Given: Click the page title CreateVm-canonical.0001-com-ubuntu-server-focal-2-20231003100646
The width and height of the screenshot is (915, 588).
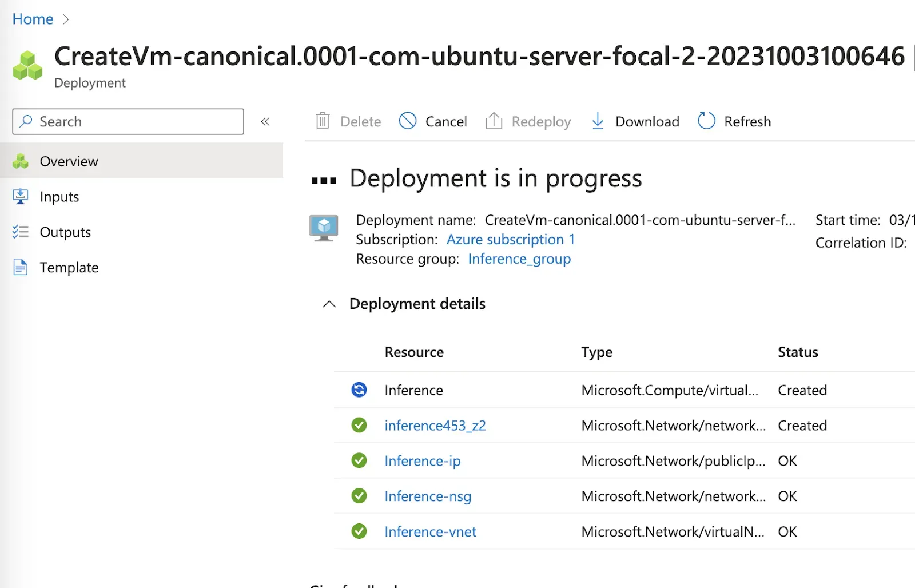Looking at the screenshot, I should (x=479, y=57).
